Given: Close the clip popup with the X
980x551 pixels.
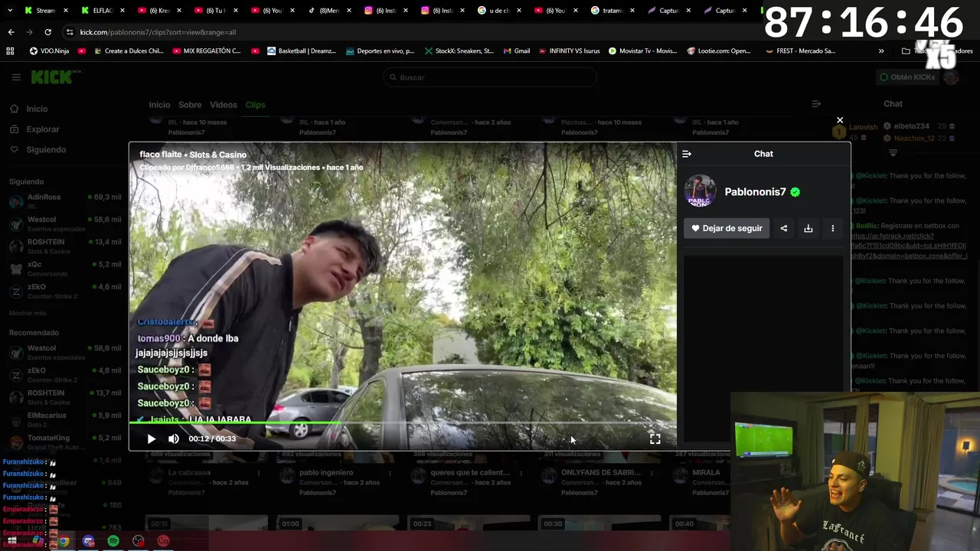Looking at the screenshot, I should 840,120.
